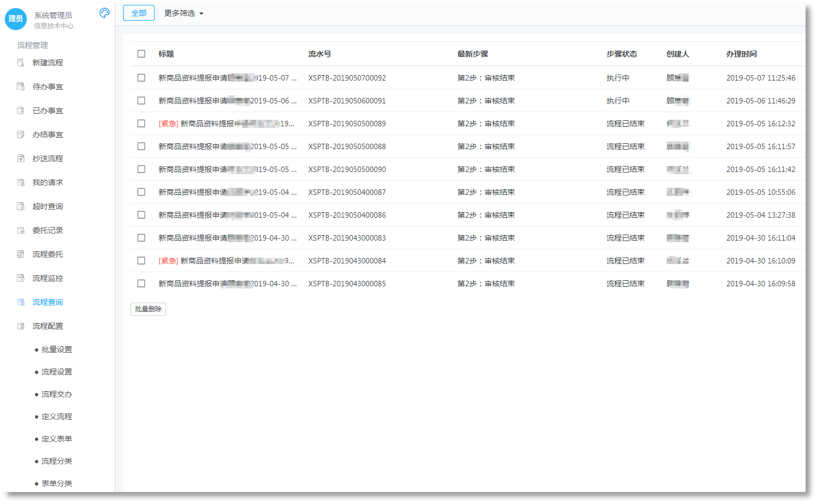
Task: Check the row for XSPTB-2019050700092
Action: (142, 78)
